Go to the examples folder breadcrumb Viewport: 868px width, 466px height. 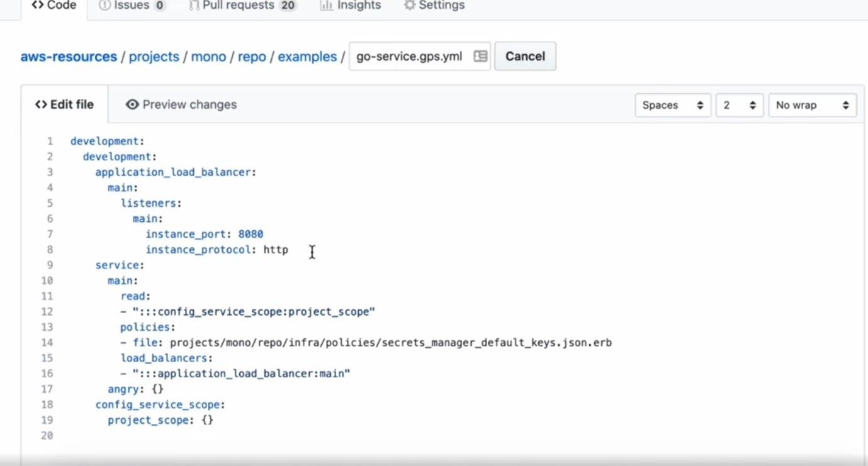[307, 57]
